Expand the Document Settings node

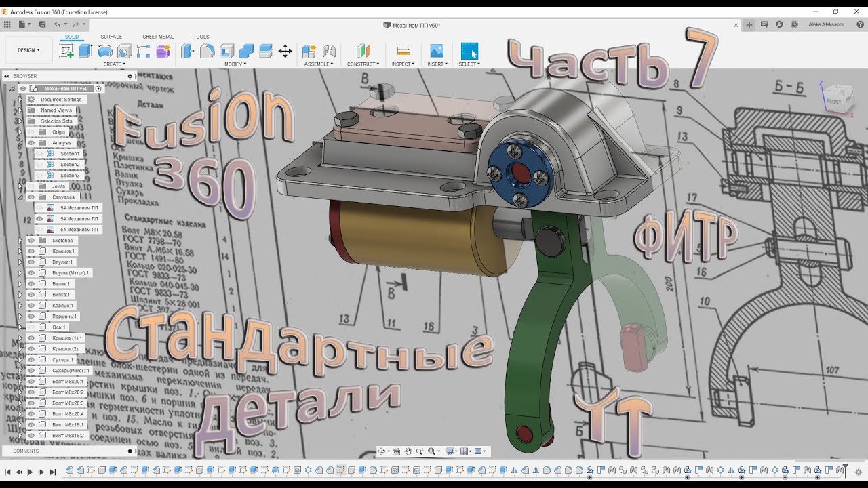pos(20,100)
